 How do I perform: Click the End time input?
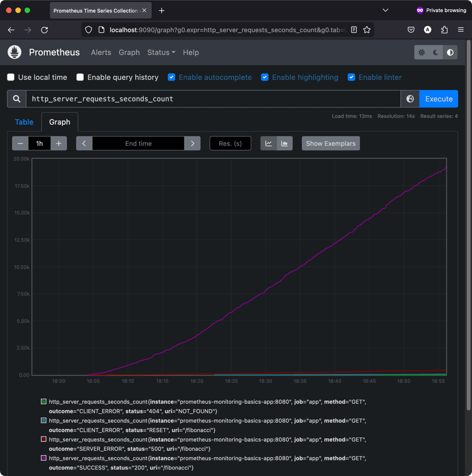(138, 143)
